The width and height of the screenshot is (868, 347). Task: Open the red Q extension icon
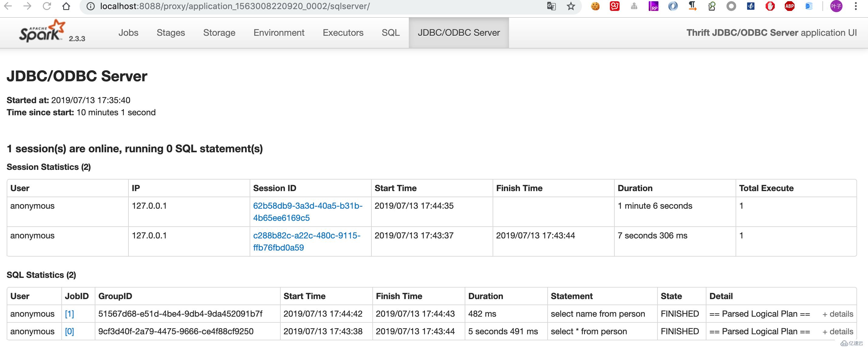tap(615, 6)
